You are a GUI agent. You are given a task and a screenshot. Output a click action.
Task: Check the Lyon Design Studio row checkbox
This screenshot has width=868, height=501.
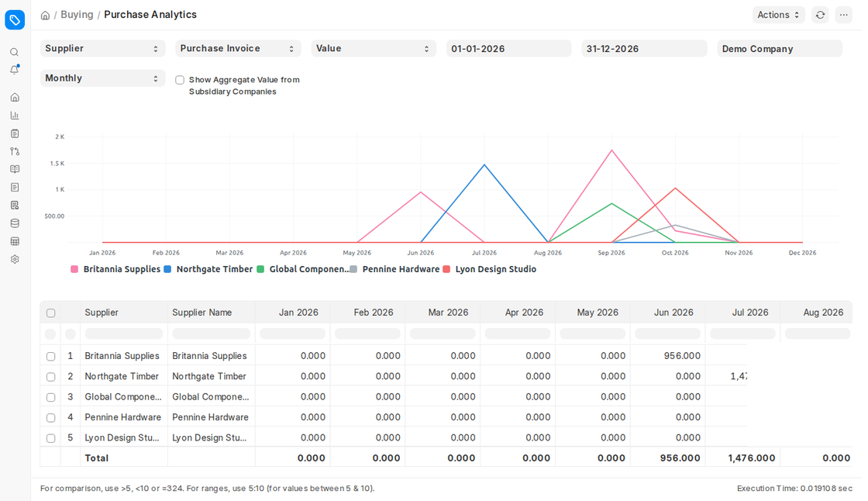point(51,438)
